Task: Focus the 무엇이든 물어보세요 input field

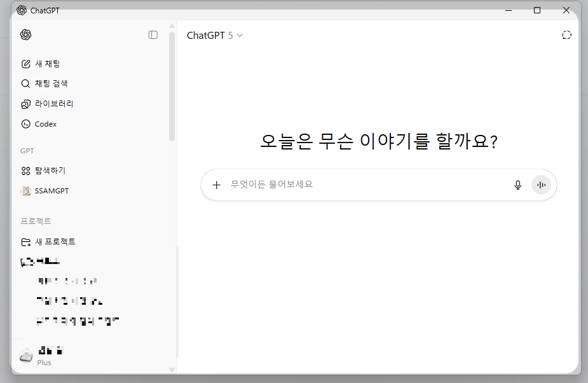Action: pyautogui.click(x=356, y=185)
